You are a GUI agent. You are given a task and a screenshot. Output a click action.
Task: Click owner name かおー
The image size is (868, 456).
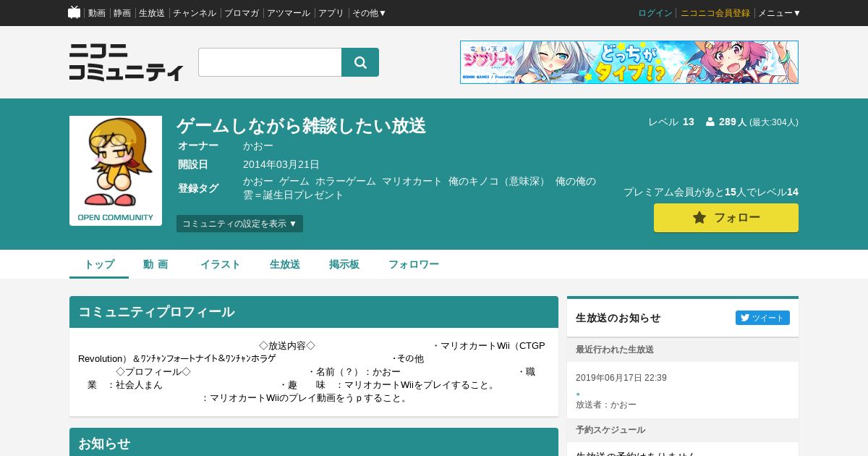click(x=258, y=145)
